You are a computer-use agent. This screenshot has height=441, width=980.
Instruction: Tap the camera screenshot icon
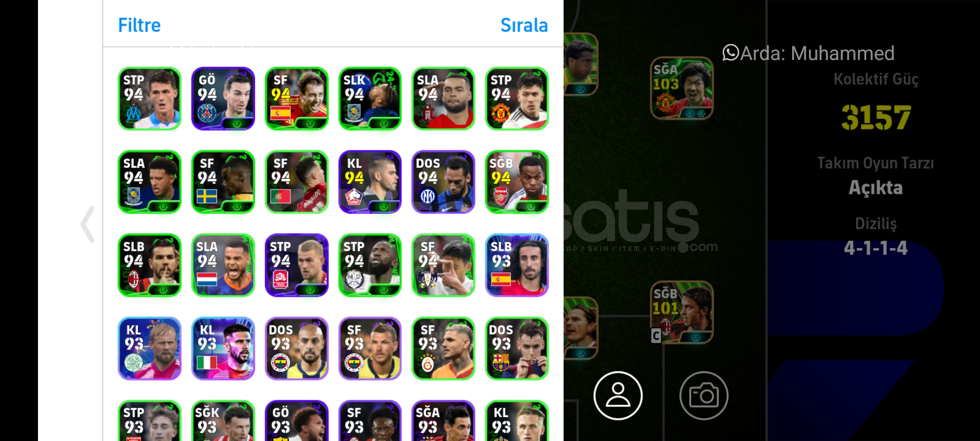click(x=704, y=395)
